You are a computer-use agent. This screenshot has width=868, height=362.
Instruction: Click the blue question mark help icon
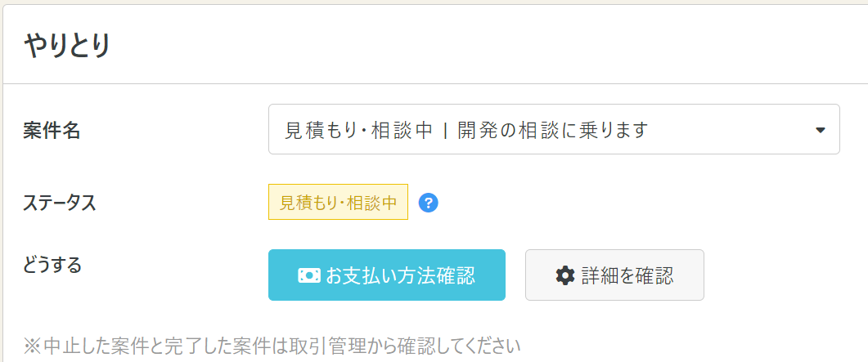[x=429, y=203]
